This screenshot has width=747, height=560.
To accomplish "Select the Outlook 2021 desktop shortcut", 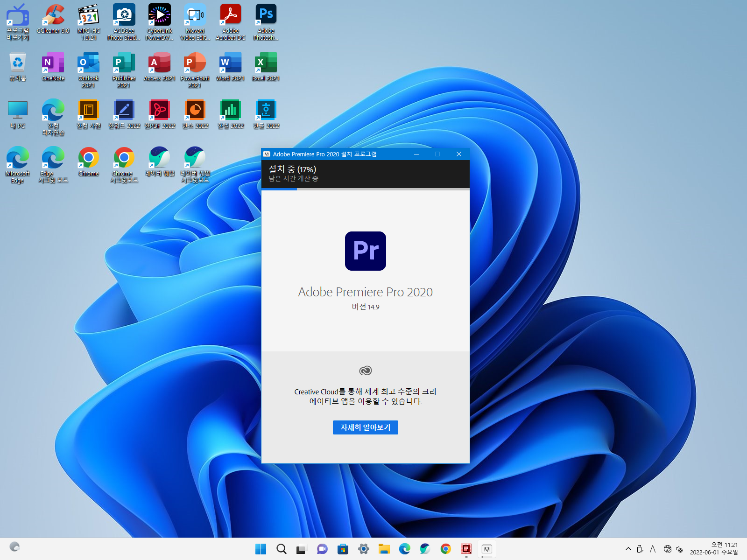I will pos(89,70).
